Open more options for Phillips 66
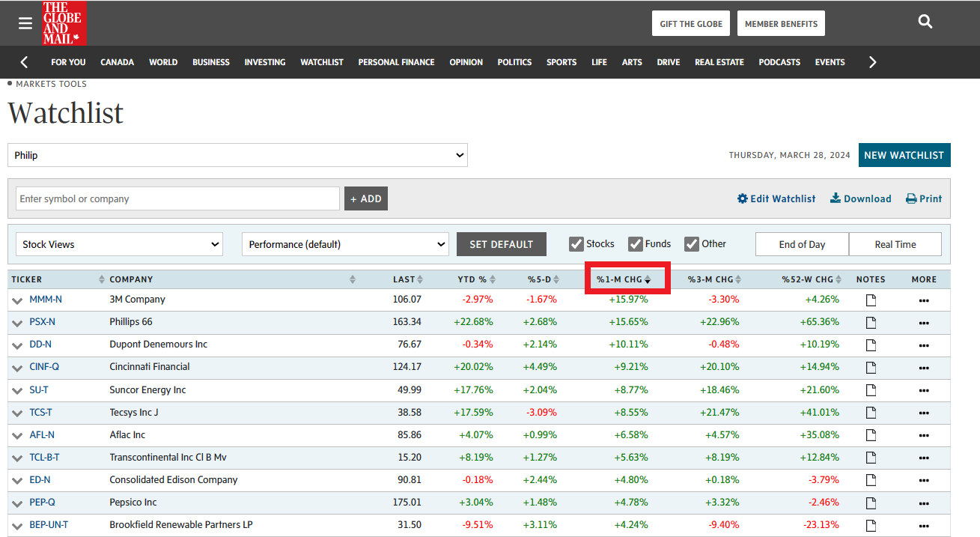Image resolution: width=980 pixels, height=537 pixels. click(924, 323)
